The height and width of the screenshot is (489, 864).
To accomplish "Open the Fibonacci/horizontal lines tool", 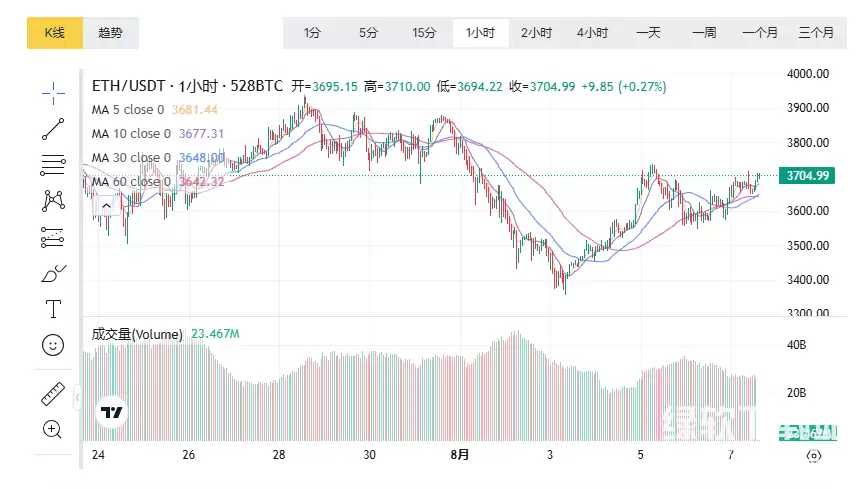I will click(x=53, y=165).
